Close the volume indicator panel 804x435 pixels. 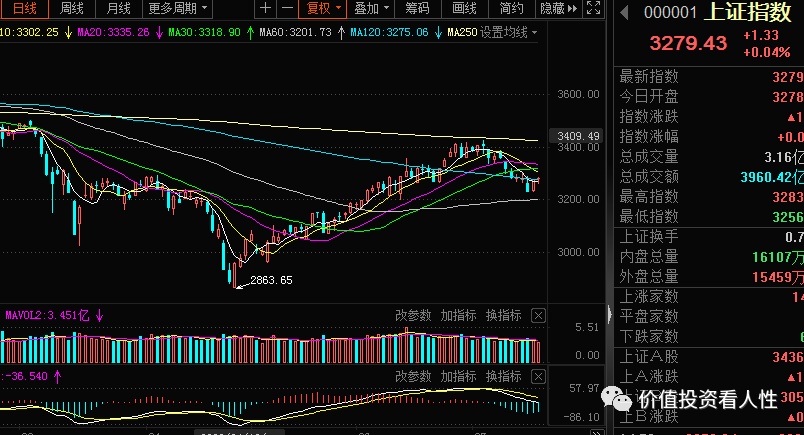click(538, 315)
